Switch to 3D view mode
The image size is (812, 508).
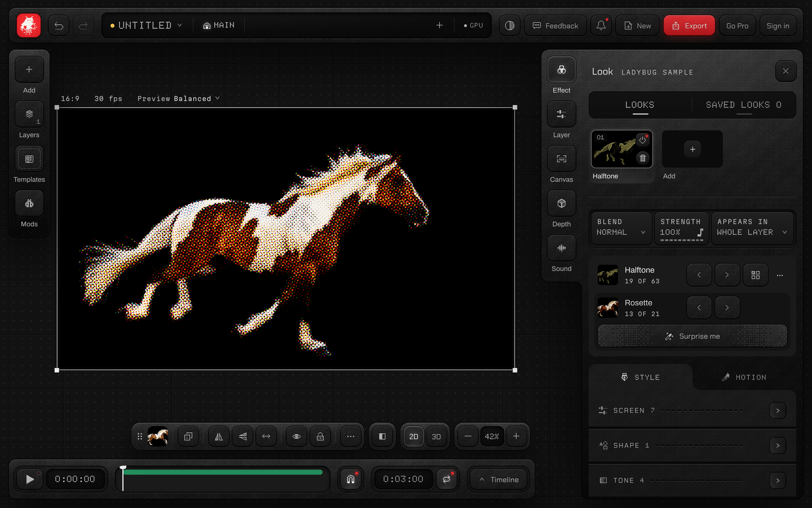(x=436, y=437)
